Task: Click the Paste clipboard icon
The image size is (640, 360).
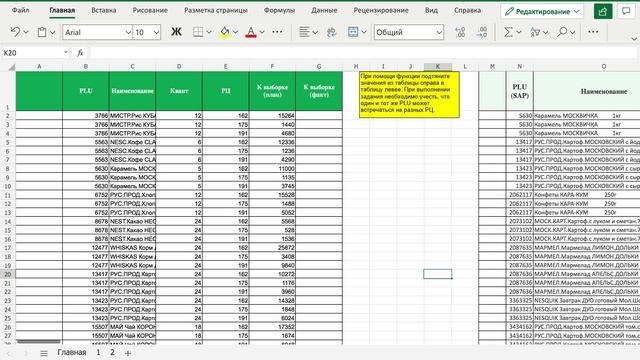Action: point(42,32)
